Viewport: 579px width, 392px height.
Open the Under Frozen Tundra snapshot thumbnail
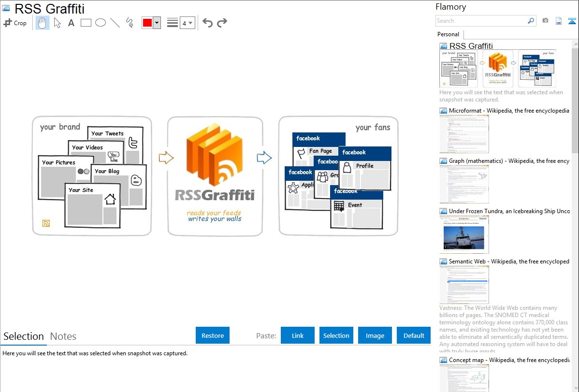coord(464,234)
